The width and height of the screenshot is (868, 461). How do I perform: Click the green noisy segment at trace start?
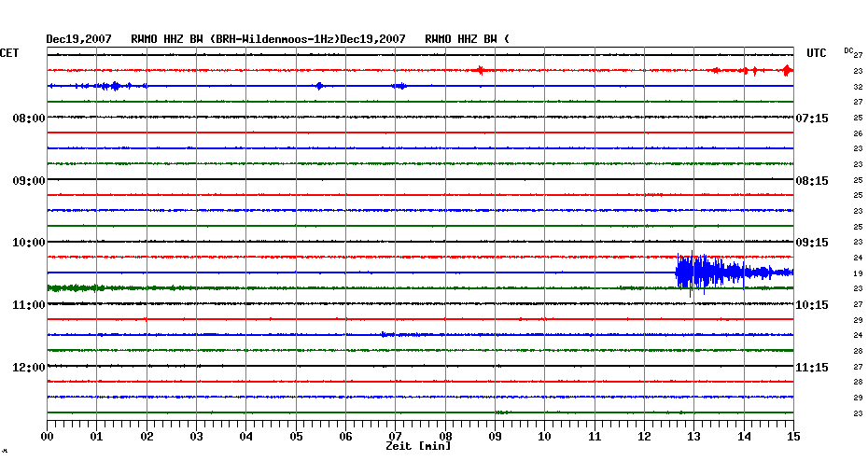pos(77,287)
